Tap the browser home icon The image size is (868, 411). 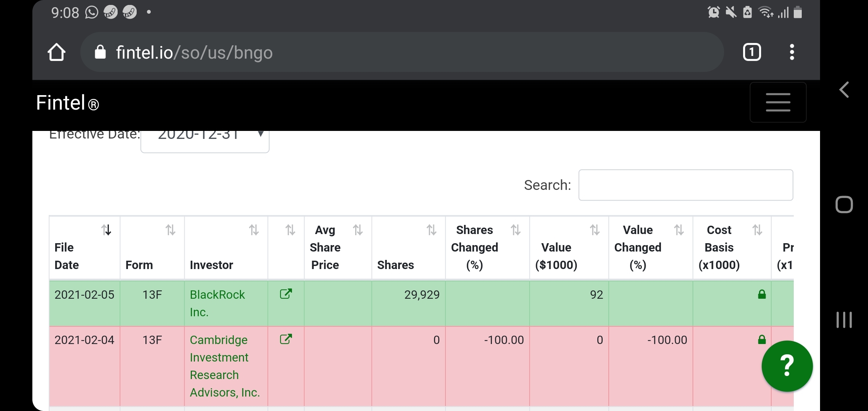coord(56,52)
